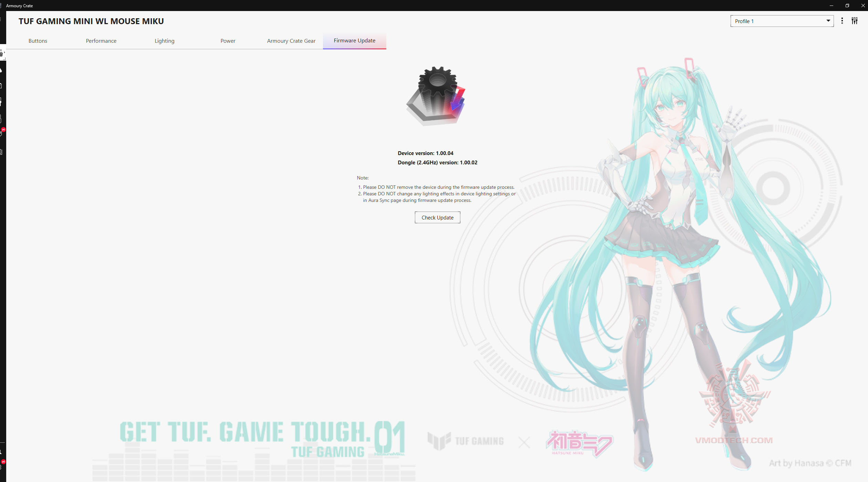Minimize the Armoury Crate window

coord(831,6)
